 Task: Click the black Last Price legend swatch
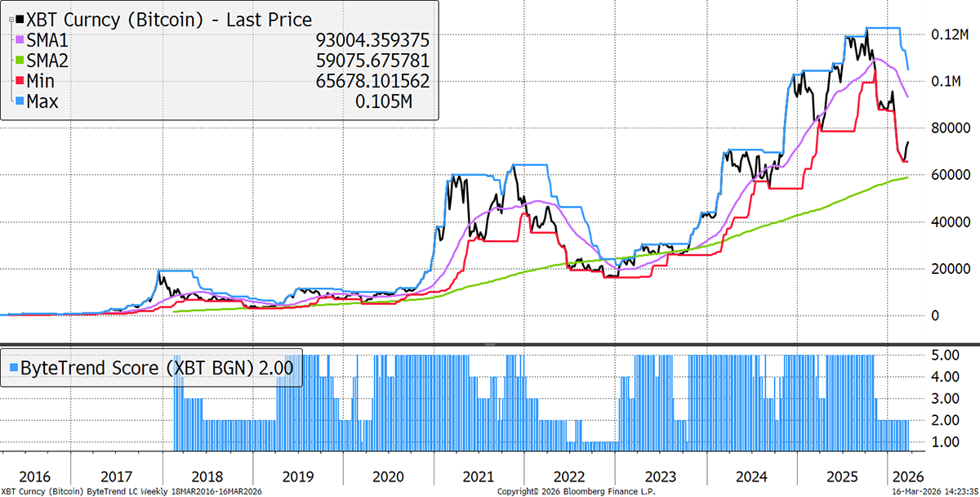(20, 19)
